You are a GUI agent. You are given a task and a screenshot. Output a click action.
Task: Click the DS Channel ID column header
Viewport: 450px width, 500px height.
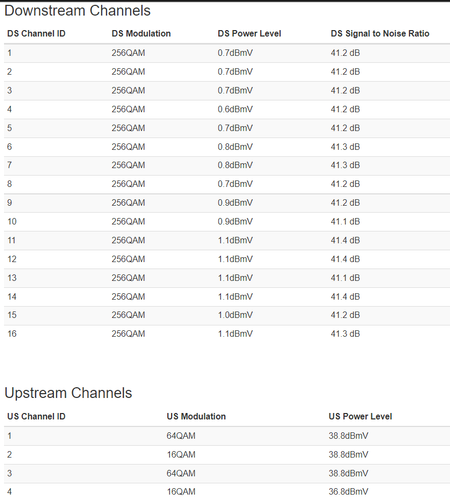(36, 34)
